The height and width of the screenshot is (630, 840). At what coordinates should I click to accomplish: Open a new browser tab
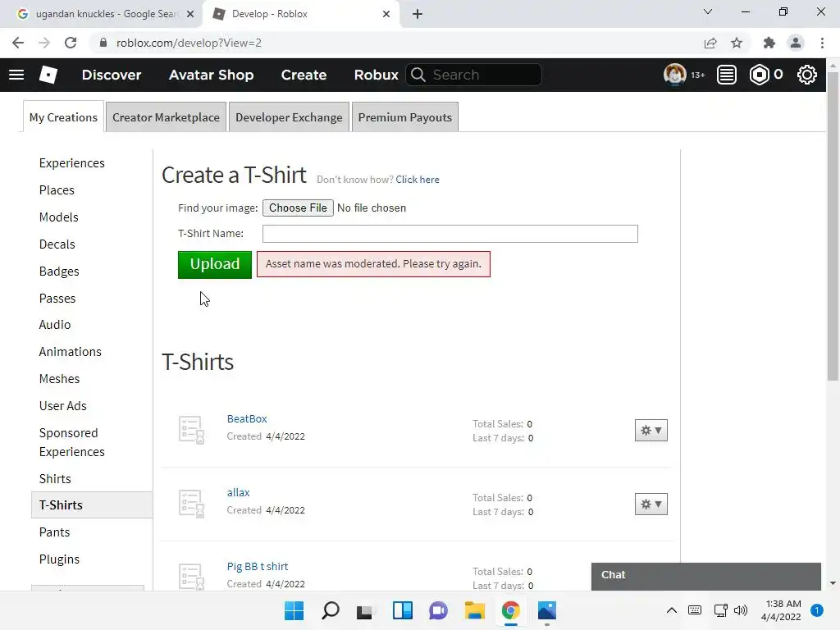coord(418,14)
